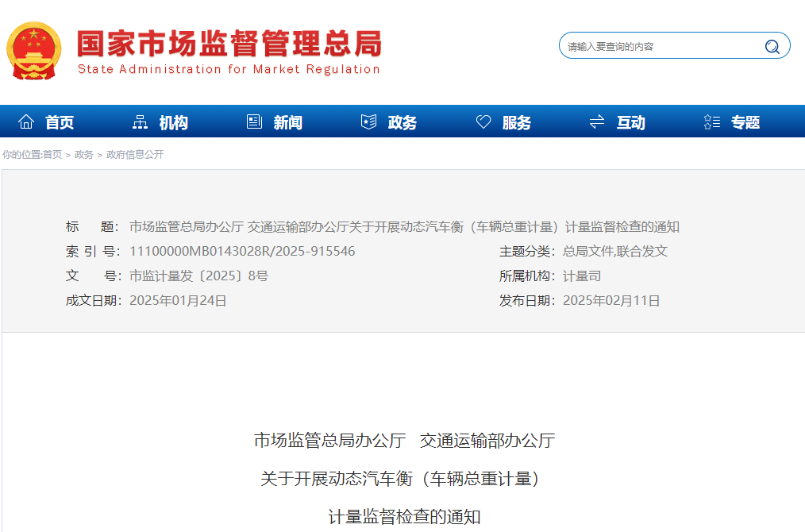Click the national emblem logo
This screenshot has height=532, width=805.
coord(34,50)
